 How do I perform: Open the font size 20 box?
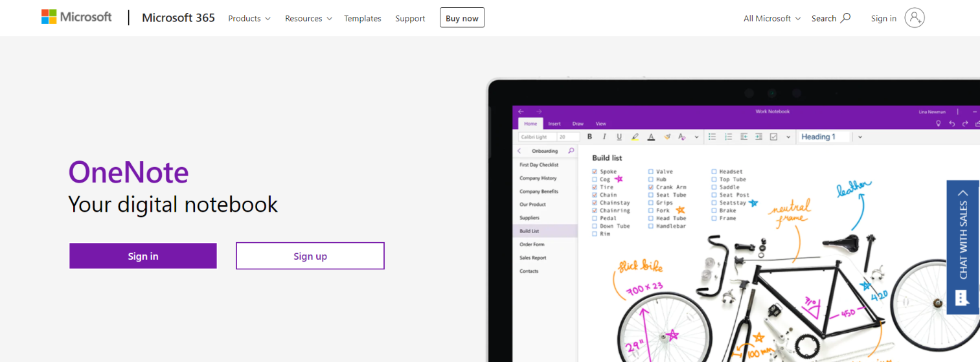click(569, 137)
